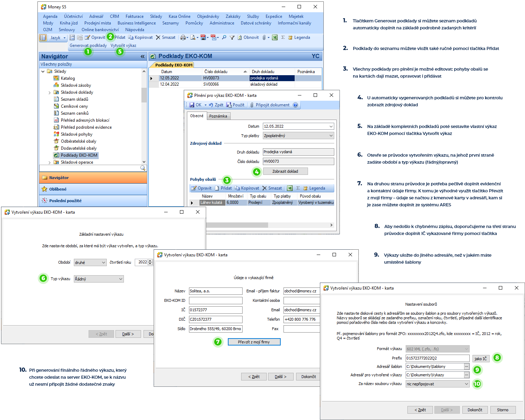Click the paperclip attachment icon in main toolbar

click(x=264, y=37)
